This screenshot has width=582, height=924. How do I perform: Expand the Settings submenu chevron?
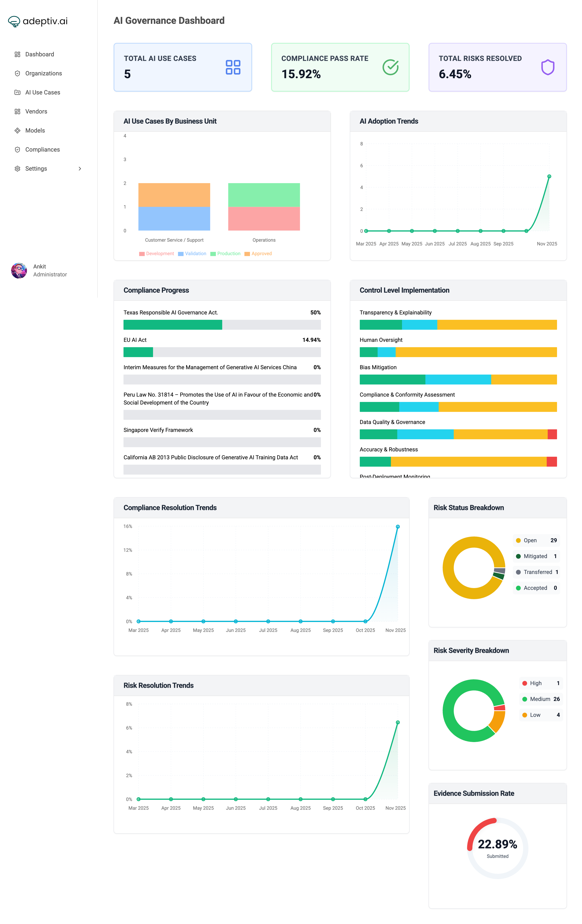pyautogui.click(x=80, y=169)
